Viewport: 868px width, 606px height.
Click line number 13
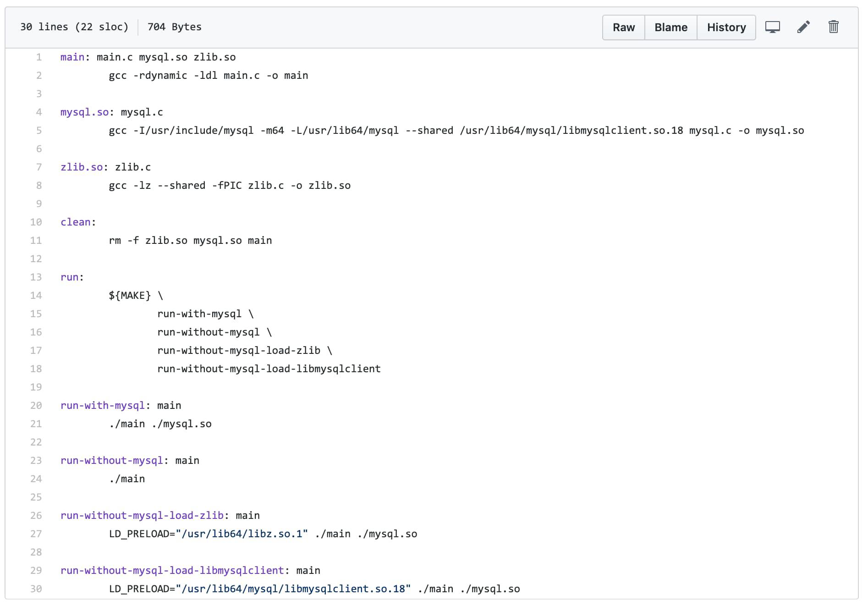pyautogui.click(x=36, y=277)
